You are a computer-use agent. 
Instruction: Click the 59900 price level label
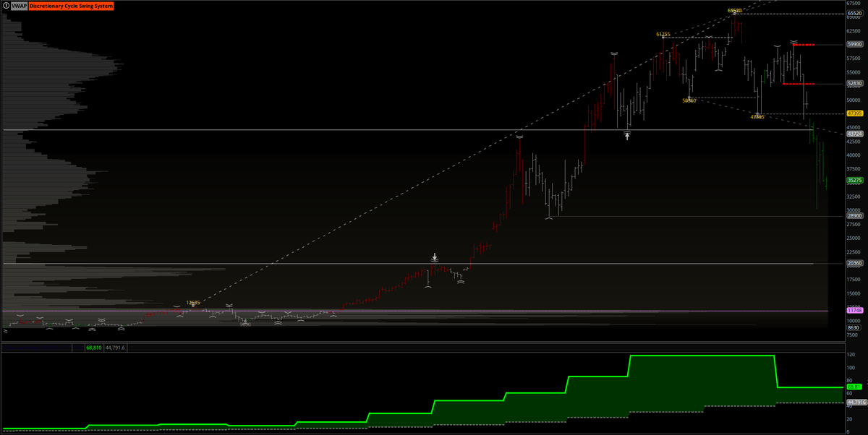click(854, 44)
